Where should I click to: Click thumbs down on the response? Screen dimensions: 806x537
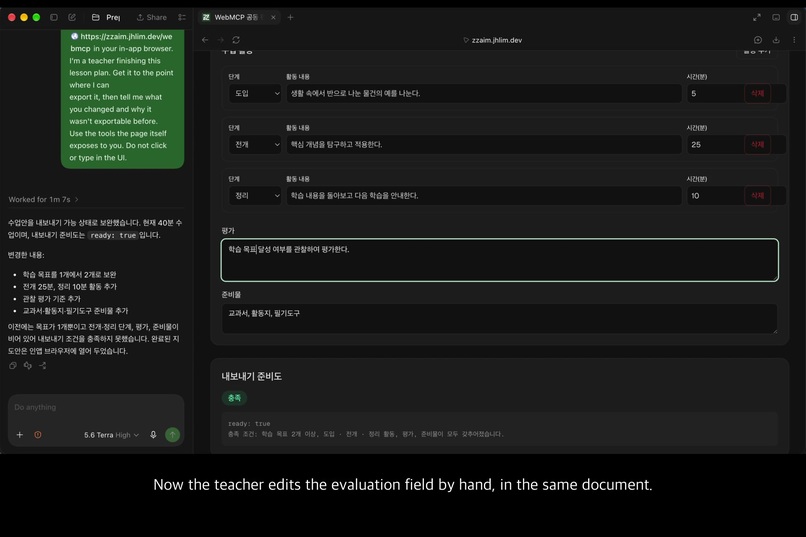(28, 366)
